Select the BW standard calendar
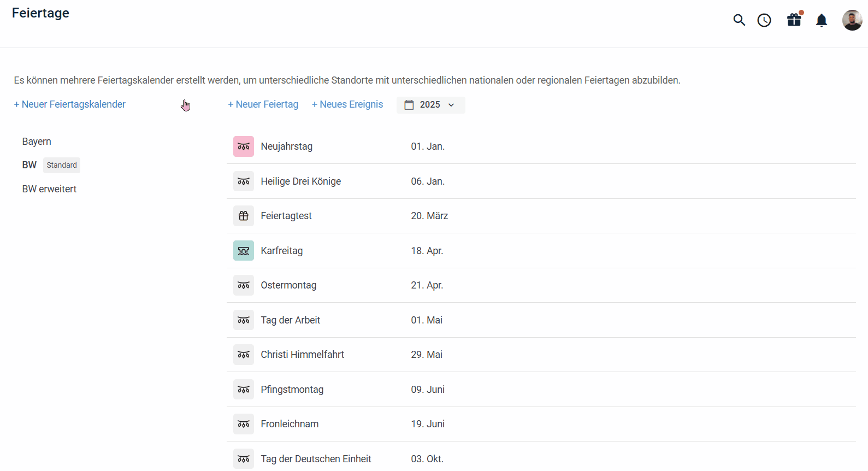Image resolution: width=868 pixels, height=471 pixels. pos(29,165)
